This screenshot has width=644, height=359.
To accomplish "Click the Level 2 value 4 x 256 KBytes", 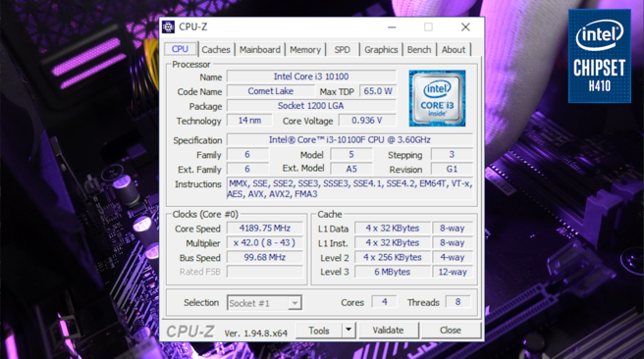I will (x=393, y=257).
